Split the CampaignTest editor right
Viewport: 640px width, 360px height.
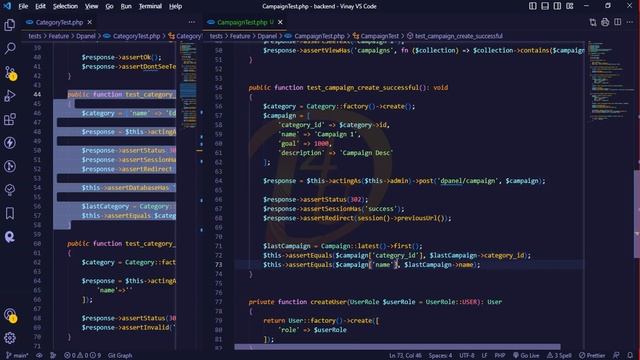click(618, 22)
